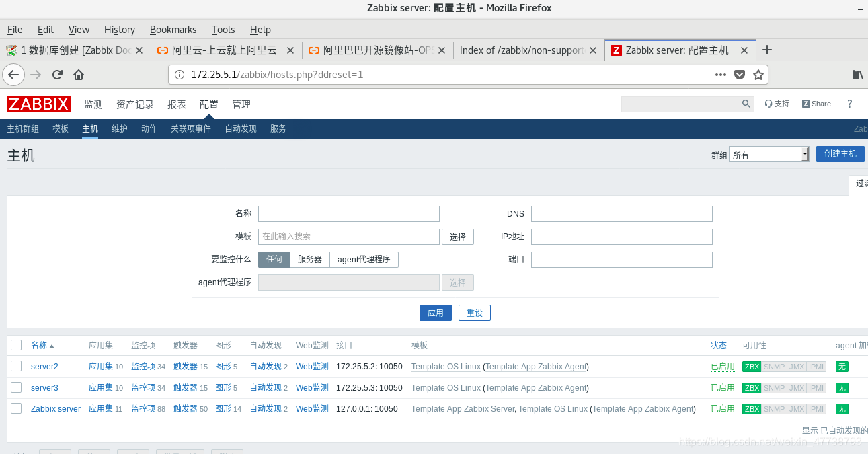Click 选择 button next to 模板
The image size is (868, 454).
(458, 237)
